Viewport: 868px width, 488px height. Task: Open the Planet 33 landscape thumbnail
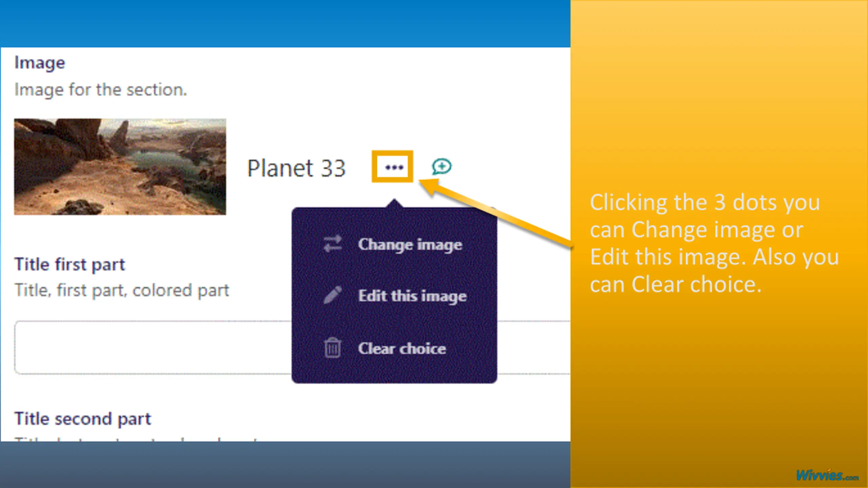tap(120, 166)
